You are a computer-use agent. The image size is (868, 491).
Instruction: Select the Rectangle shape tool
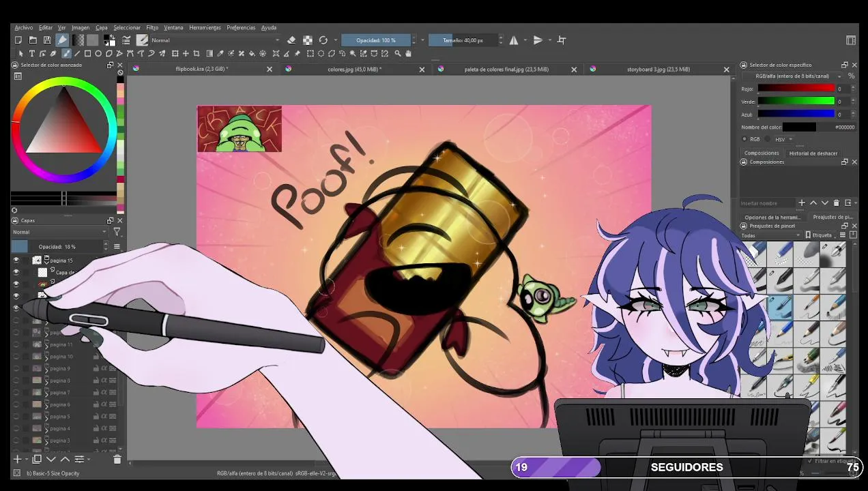[87, 53]
